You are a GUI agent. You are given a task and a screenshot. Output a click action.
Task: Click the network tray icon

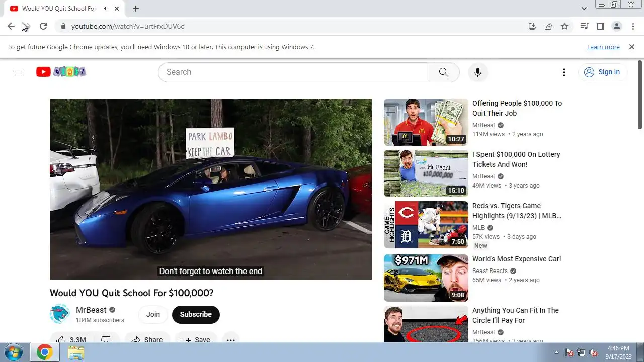581,352
